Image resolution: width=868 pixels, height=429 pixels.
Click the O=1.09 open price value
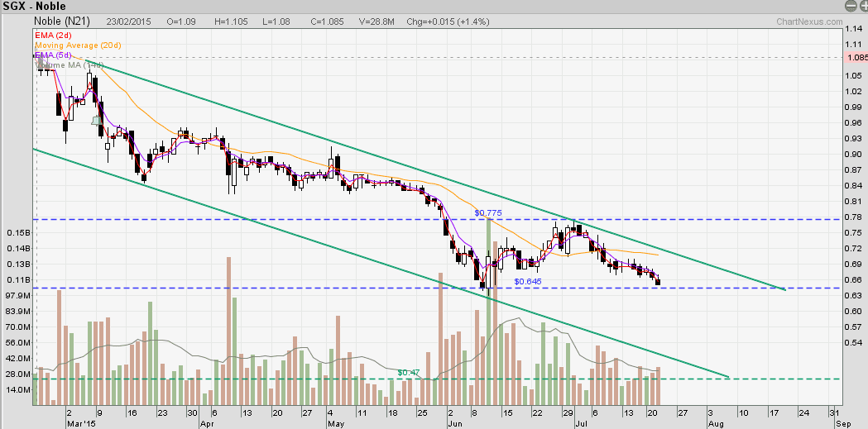click(x=180, y=21)
